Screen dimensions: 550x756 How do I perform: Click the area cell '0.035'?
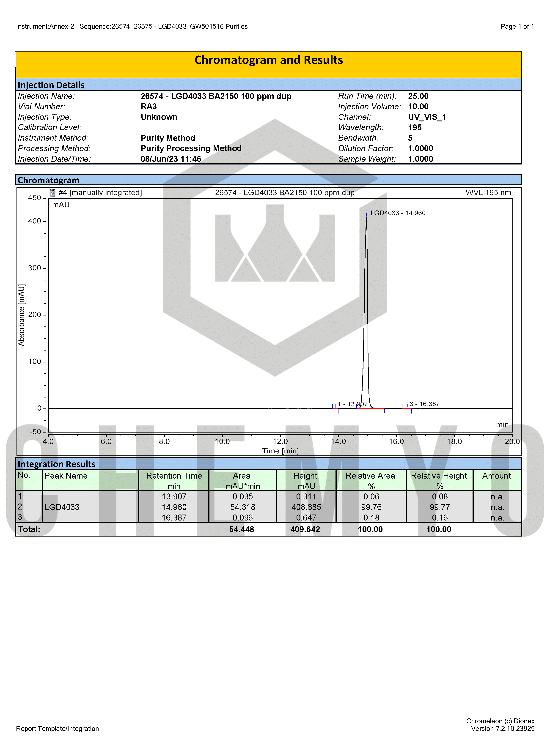pyautogui.click(x=243, y=497)
